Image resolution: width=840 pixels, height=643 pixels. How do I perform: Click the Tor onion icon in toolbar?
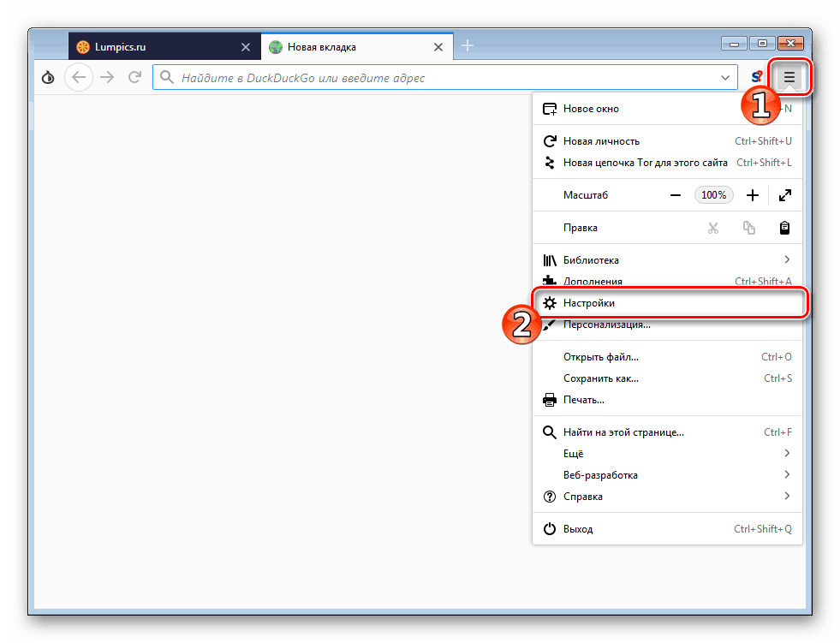pos(48,78)
